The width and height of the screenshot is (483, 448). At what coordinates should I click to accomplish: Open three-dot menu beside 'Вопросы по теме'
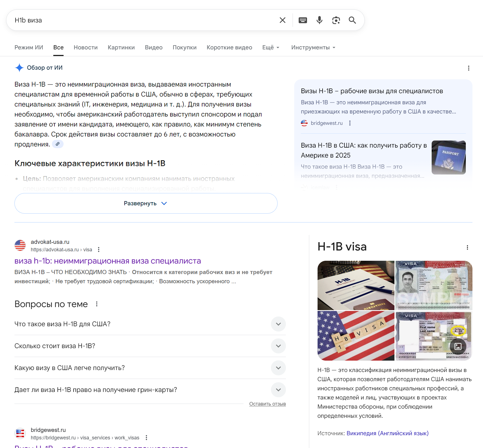(97, 304)
